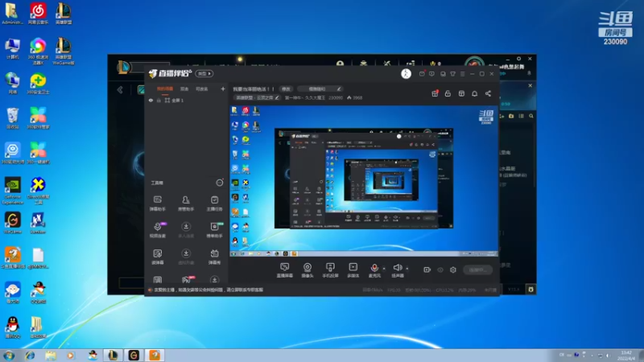Click the share icon for the room

[x=488, y=93]
